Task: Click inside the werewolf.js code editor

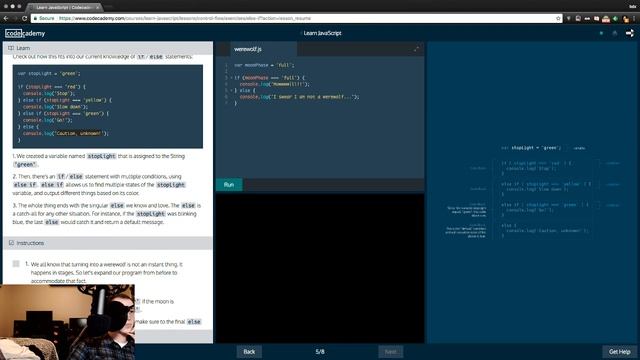Action: click(x=320, y=118)
